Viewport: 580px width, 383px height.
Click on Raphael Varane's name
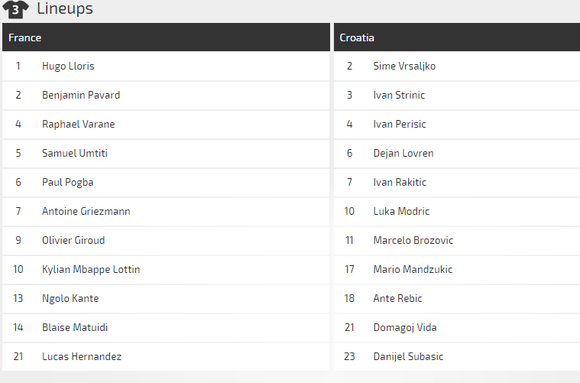[x=78, y=124]
